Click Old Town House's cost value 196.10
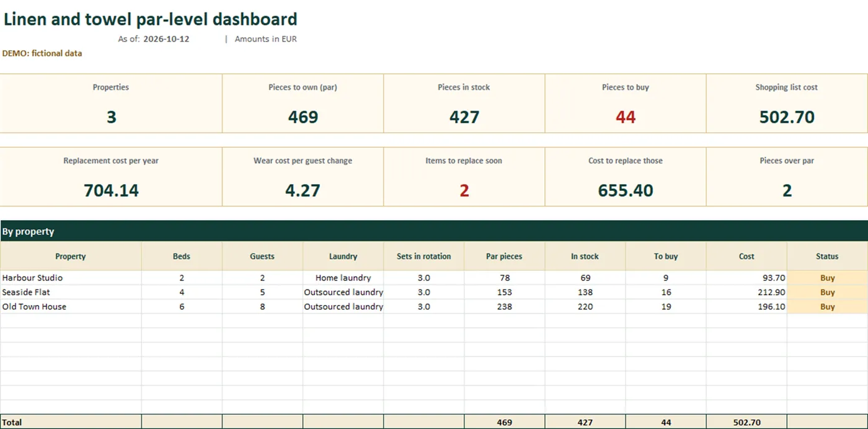 746,306
